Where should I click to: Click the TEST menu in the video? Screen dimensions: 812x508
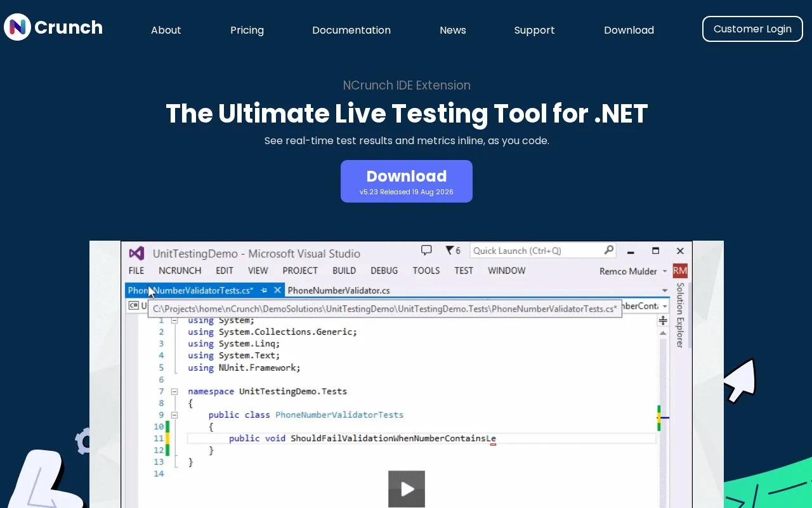point(464,271)
